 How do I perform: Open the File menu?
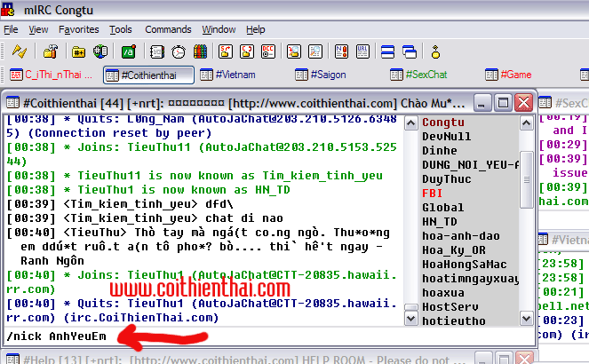[11, 29]
